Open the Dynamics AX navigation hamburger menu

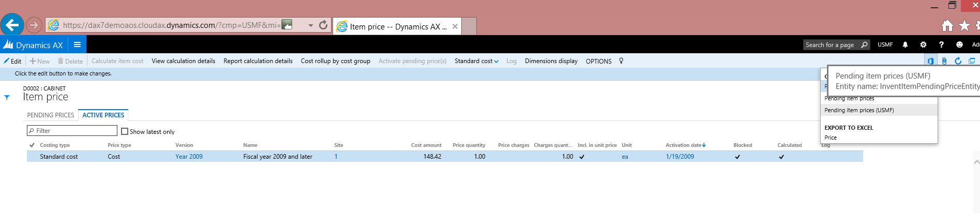click(77, 44)
